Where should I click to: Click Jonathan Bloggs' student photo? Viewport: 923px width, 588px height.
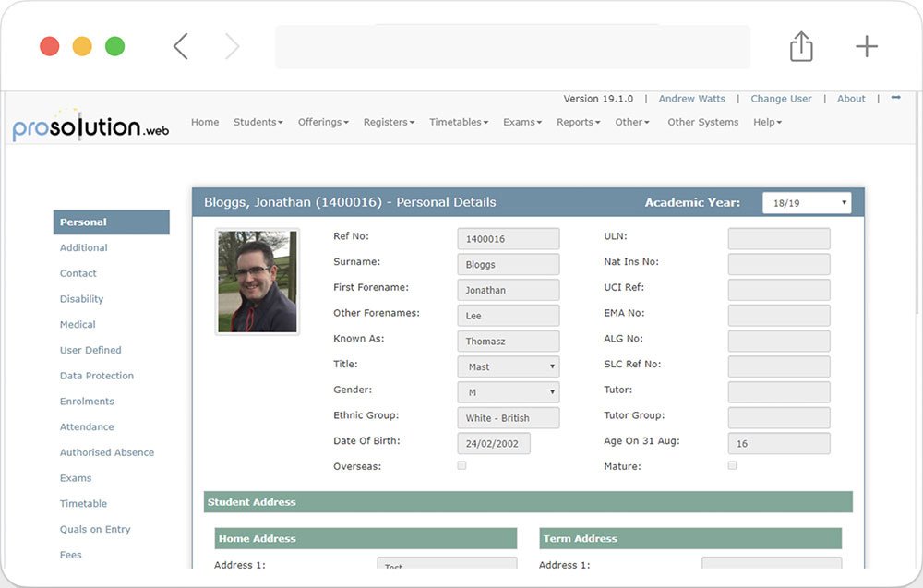coord(257,282)
